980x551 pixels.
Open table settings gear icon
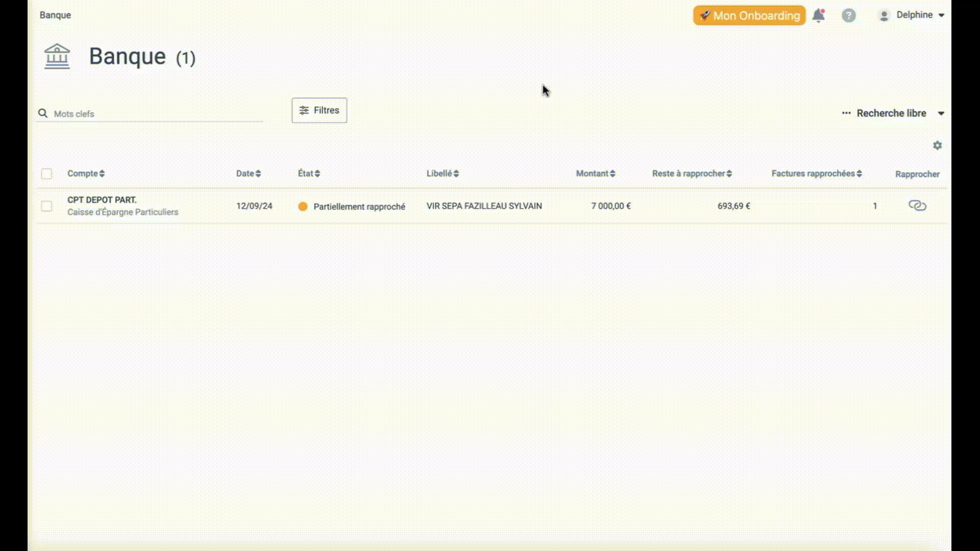point(937,145)
